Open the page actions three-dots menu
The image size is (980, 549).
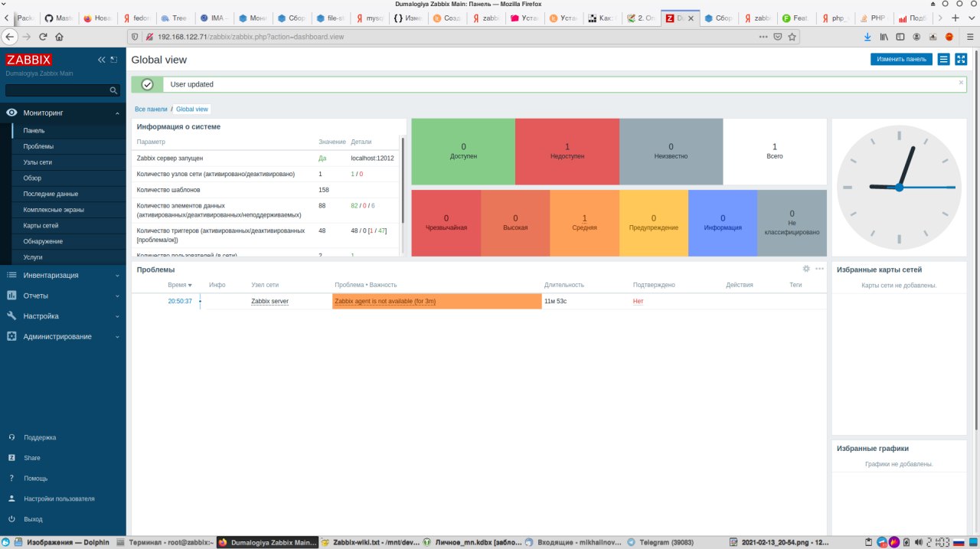point(763,36)
